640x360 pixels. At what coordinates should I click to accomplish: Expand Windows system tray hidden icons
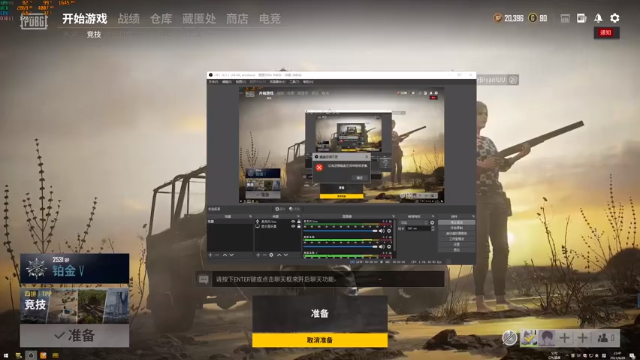coord(567,356)
